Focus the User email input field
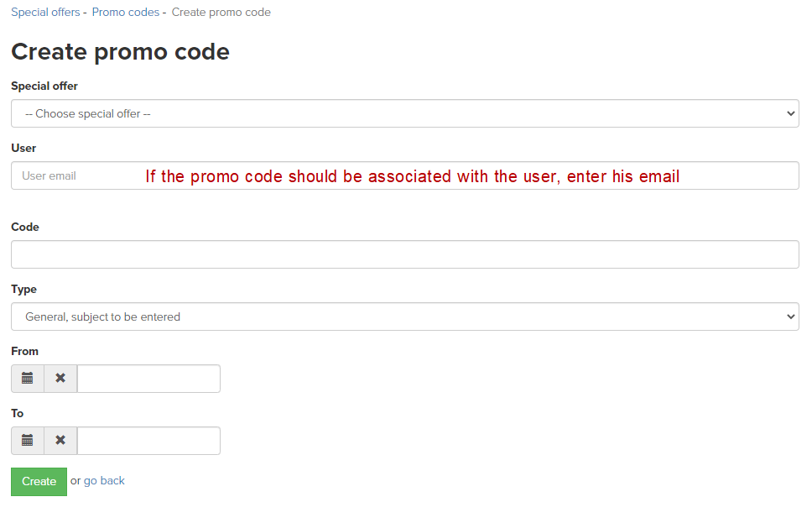 (405, 175)
